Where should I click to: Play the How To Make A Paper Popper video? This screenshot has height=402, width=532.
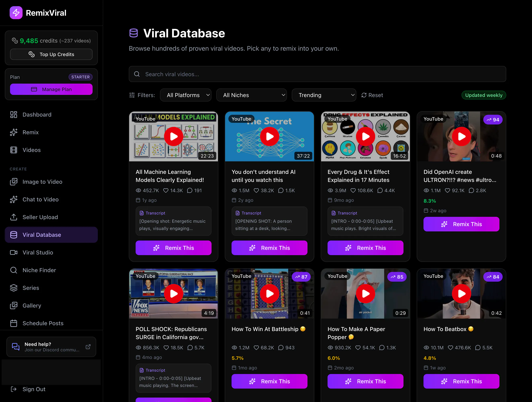click(366, 294)
